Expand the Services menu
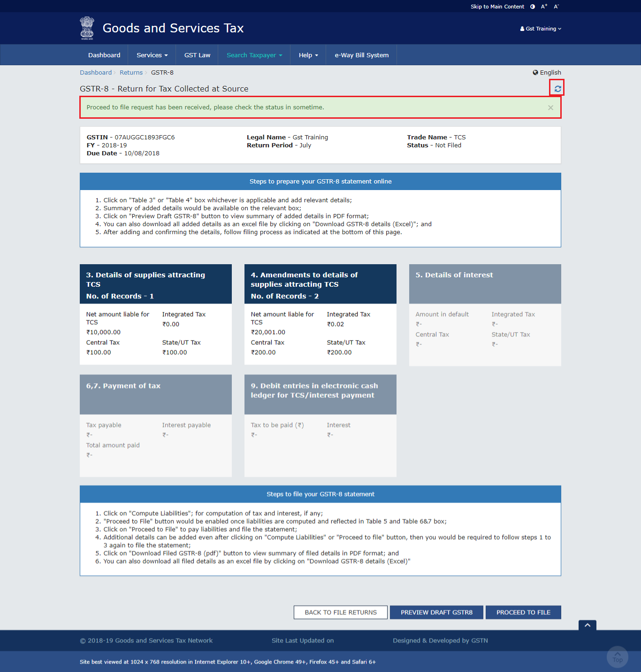 [x=152, y=55]
